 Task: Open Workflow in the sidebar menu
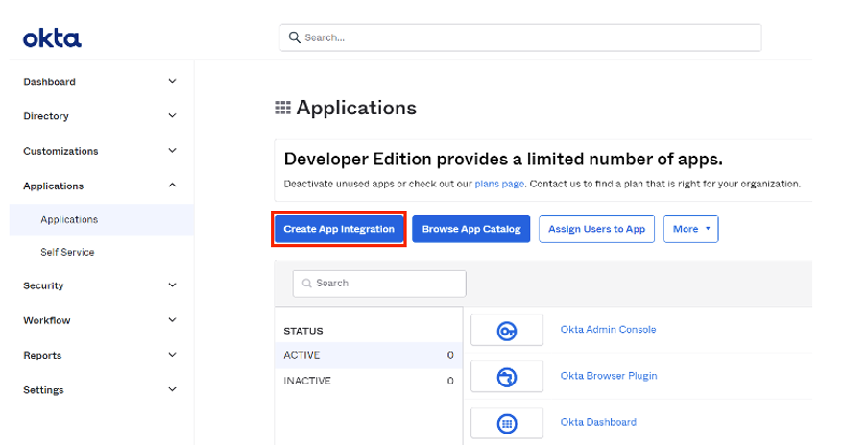point(47,320)
